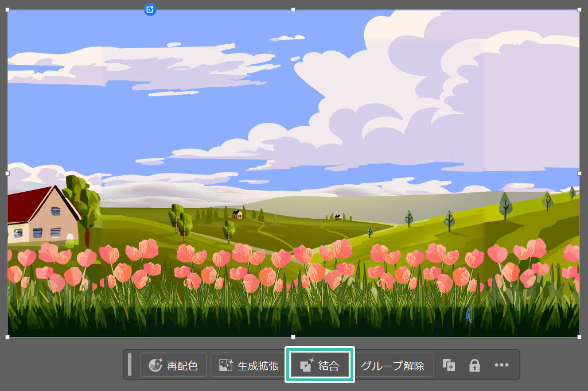This screenshot has width=588, height=391.
Task: Click the large white cloud in the sky
Action: point(402,98)
